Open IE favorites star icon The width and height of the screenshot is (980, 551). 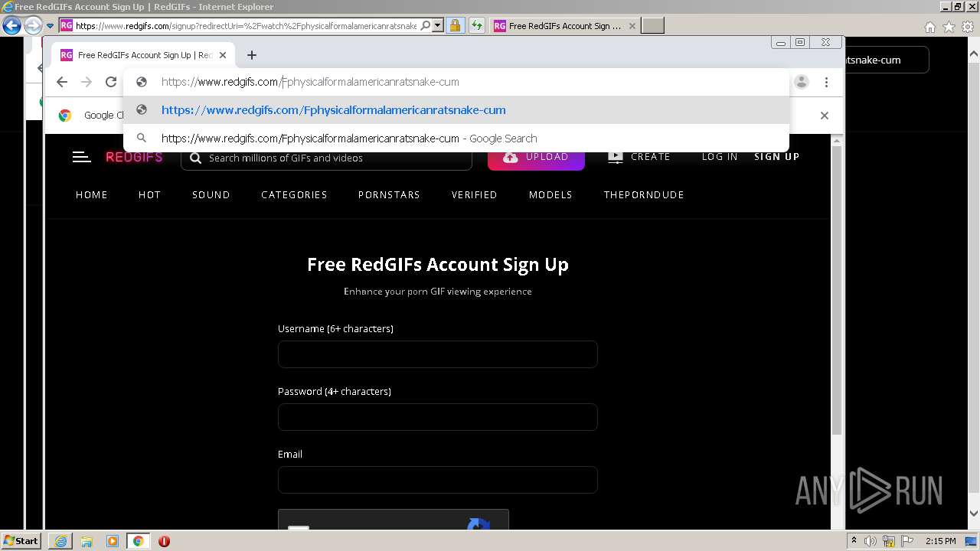point(949,27)
